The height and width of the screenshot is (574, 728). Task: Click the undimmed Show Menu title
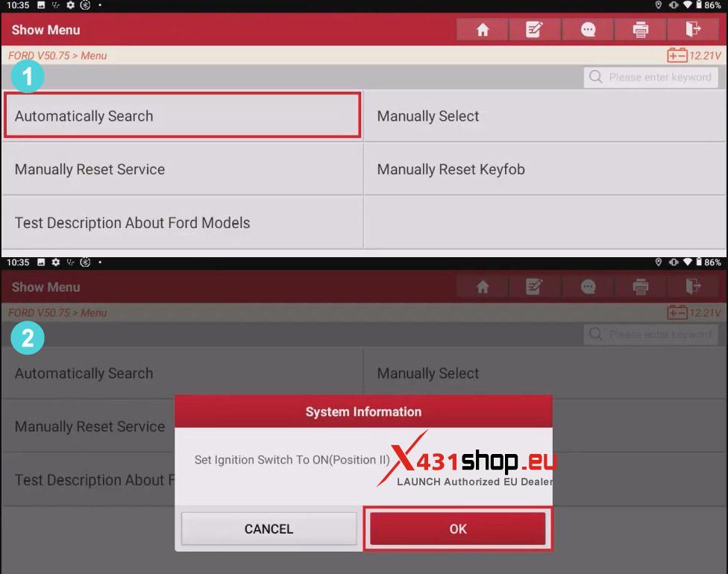coord(46,30)
